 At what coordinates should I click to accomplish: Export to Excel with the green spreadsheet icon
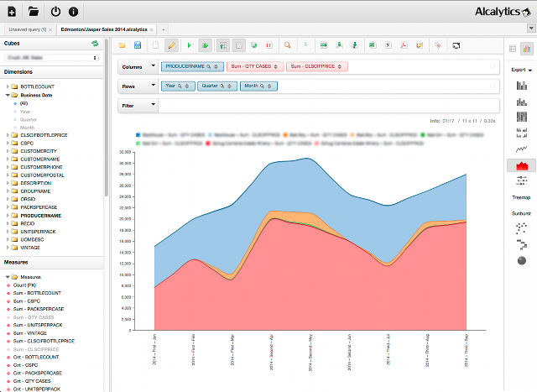373,45
